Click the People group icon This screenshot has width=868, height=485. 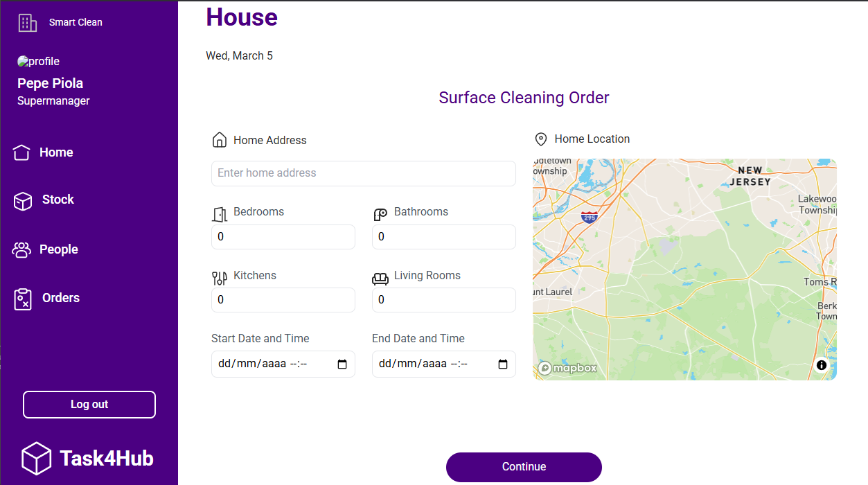click(22, 249)
